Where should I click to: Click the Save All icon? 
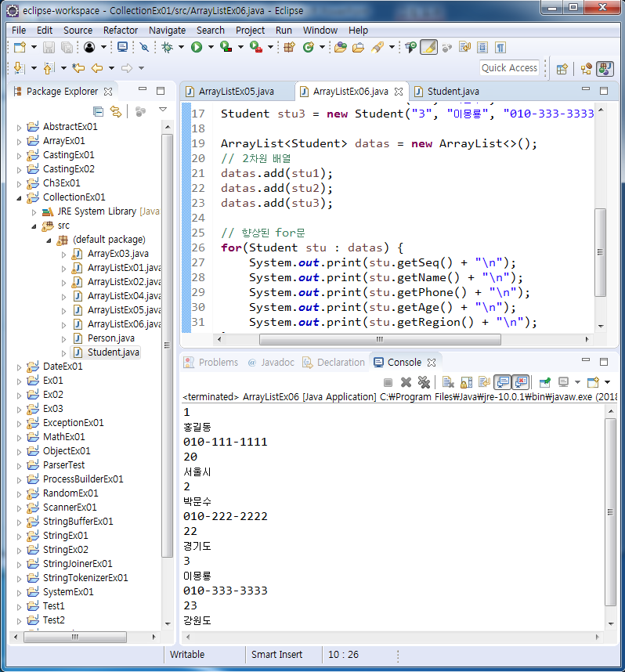tap(67, 47)
